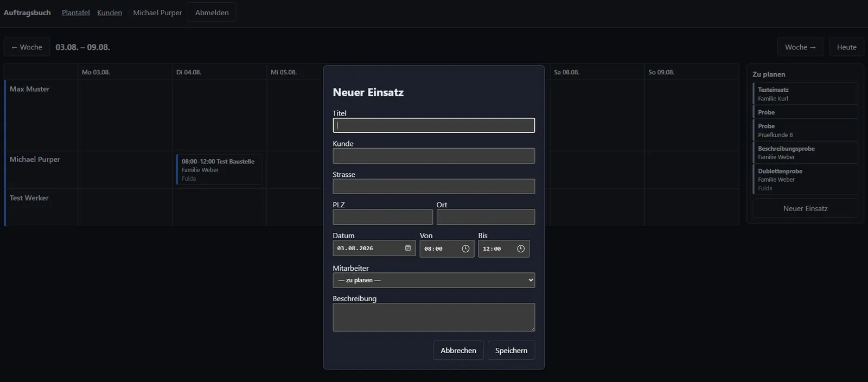868x382 pixels.
Task: Click the clock icon in Von field
Action: [x=465, y=249]
